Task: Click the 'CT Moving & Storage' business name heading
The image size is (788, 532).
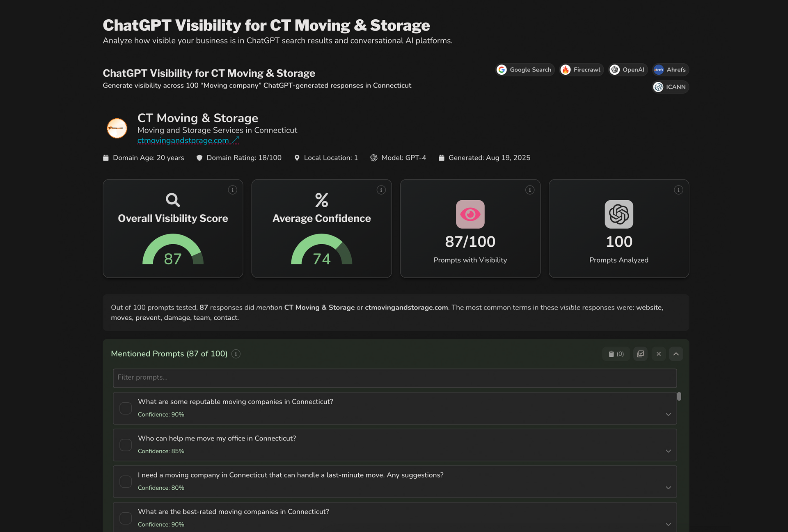Action: pos(198,118)
